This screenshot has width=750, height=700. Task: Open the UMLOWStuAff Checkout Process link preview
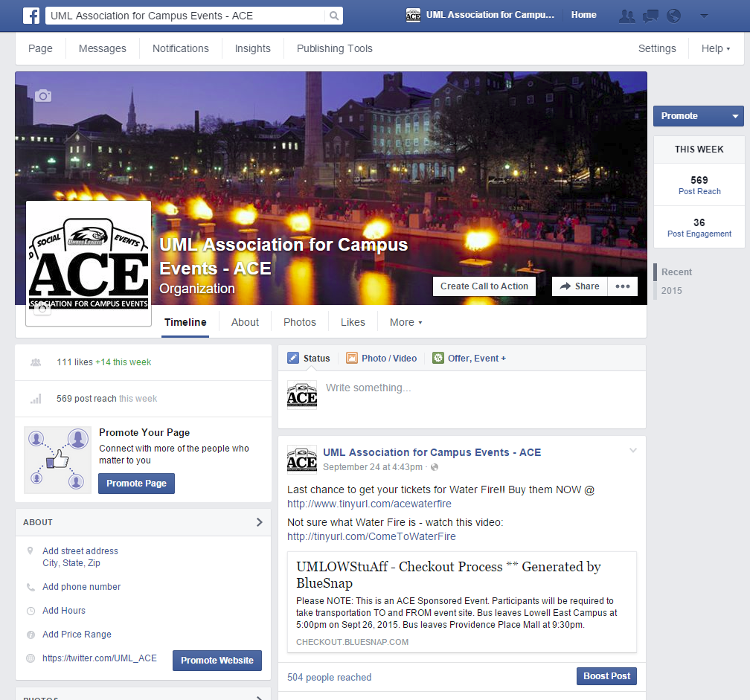pyautogui.click(x=461, y=602)
